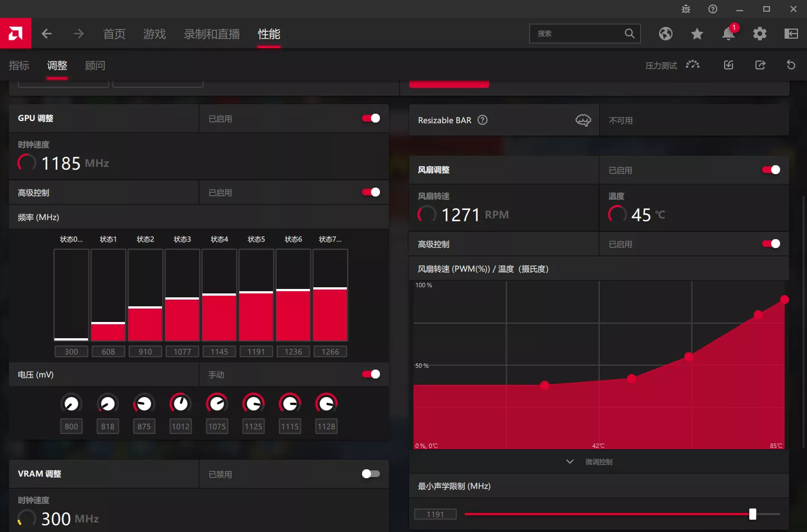Click the Resizable BAR help icon

coord(483,120)
